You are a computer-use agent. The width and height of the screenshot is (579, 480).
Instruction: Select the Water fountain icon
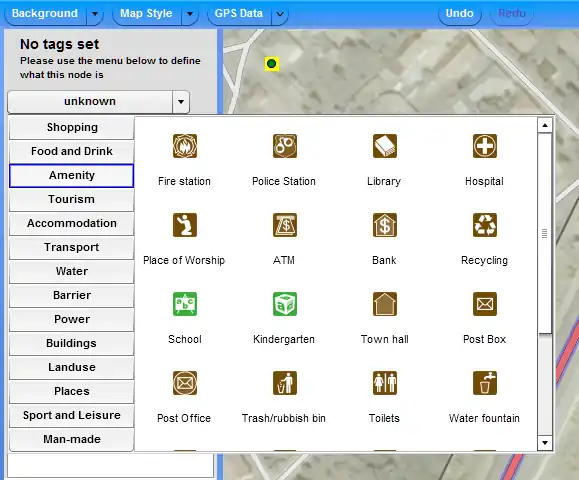485,383
